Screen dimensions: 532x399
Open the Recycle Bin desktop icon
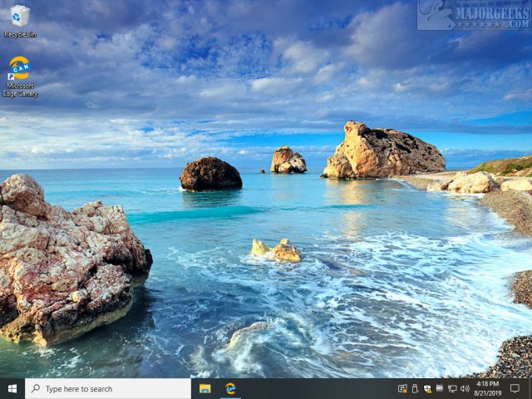[x=19, y=17]
